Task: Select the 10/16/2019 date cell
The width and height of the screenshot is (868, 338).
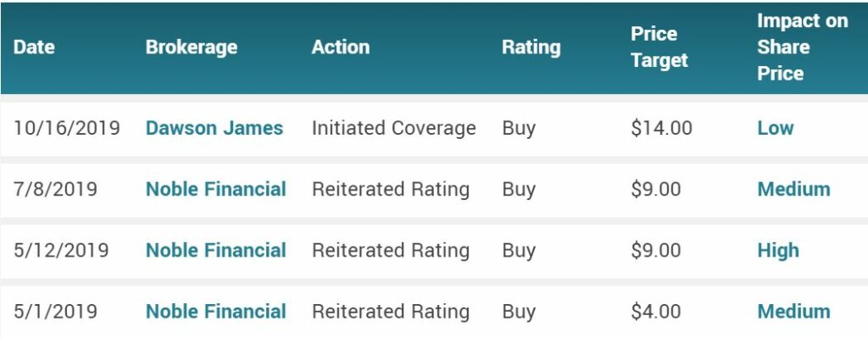Action: (66, 128)
